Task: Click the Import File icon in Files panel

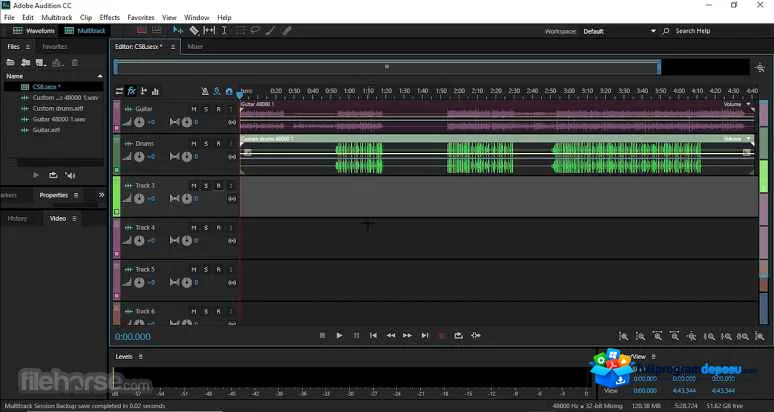Action: 25,63
